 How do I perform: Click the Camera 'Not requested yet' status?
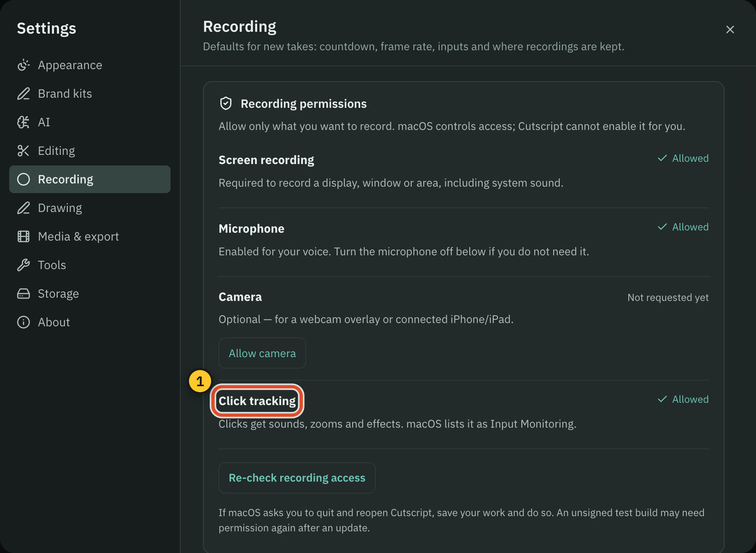click(668, 297)
